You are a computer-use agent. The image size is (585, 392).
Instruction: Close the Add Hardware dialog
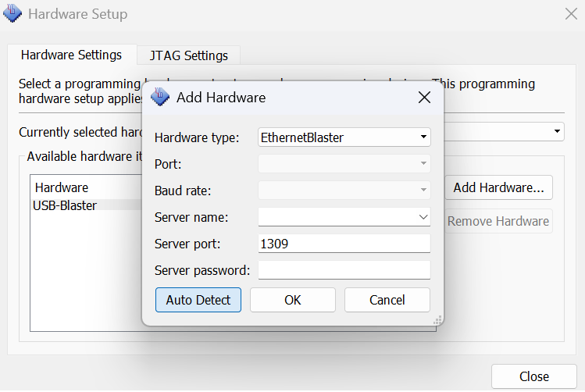[424, 98]
